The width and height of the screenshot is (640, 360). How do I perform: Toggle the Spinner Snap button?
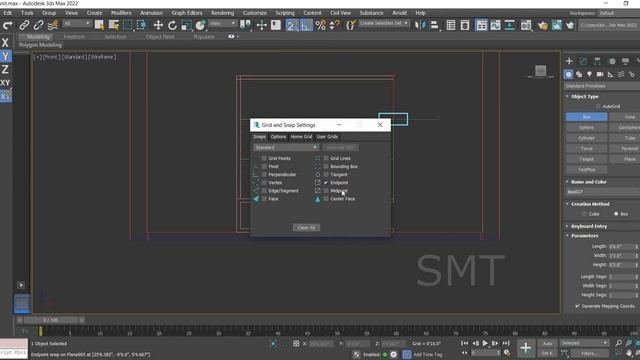tap(334, 25)
